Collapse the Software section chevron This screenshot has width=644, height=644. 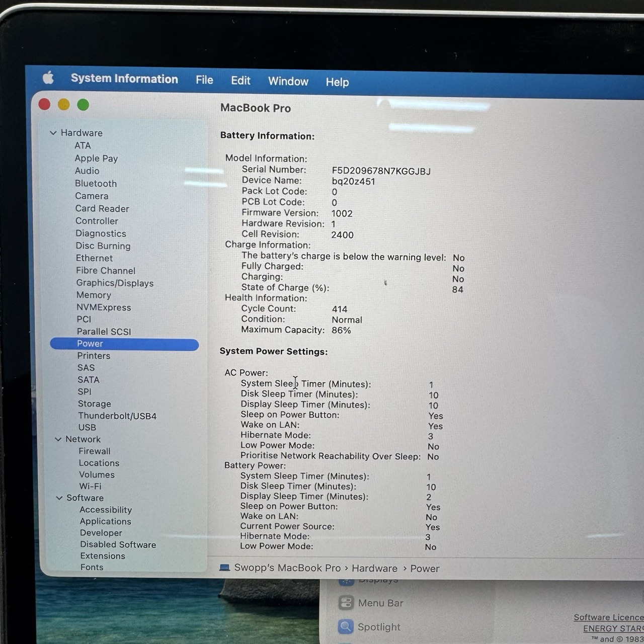tap(59, 498)
